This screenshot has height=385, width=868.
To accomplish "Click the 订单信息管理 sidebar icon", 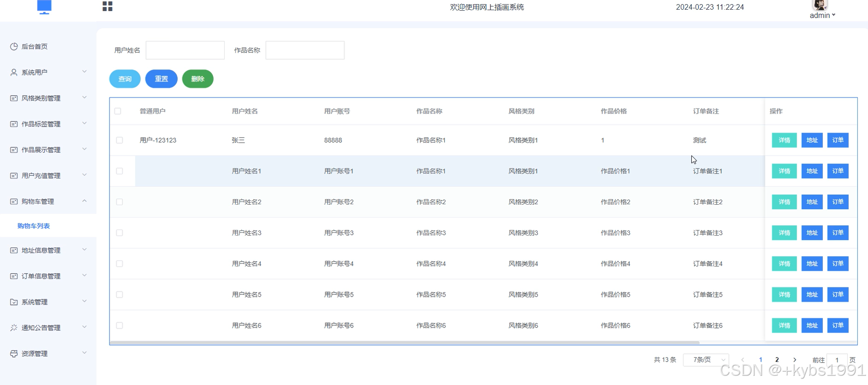I will (x=14, y=276).
